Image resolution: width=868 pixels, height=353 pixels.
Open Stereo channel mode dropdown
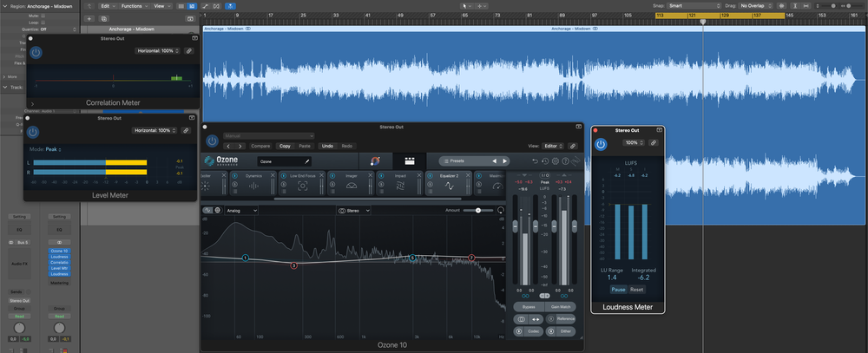pos(354,211)
